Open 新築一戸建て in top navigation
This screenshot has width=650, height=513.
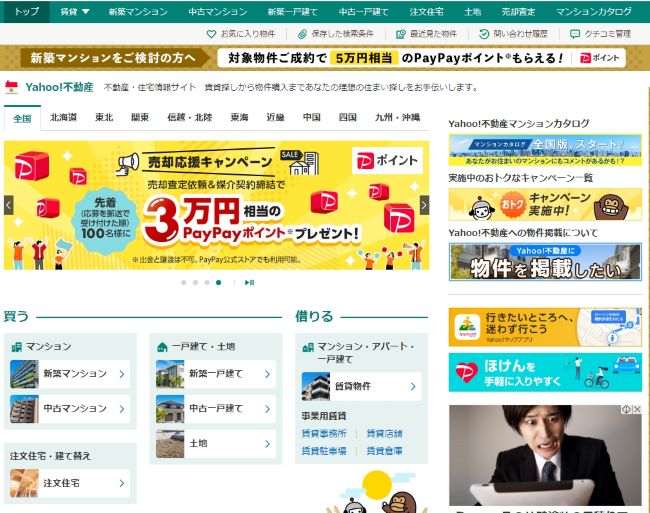pyautogui.click(x=293, y=12)
